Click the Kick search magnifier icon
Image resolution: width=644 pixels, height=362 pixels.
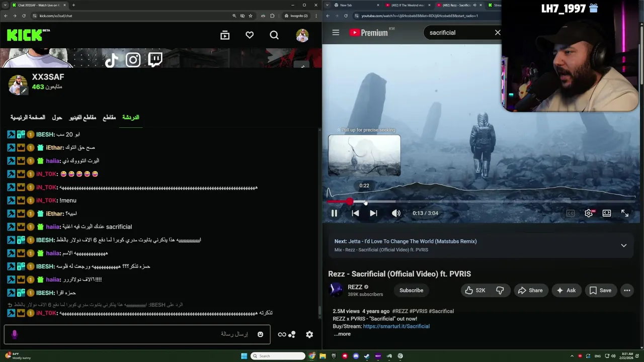pos(274,35)
